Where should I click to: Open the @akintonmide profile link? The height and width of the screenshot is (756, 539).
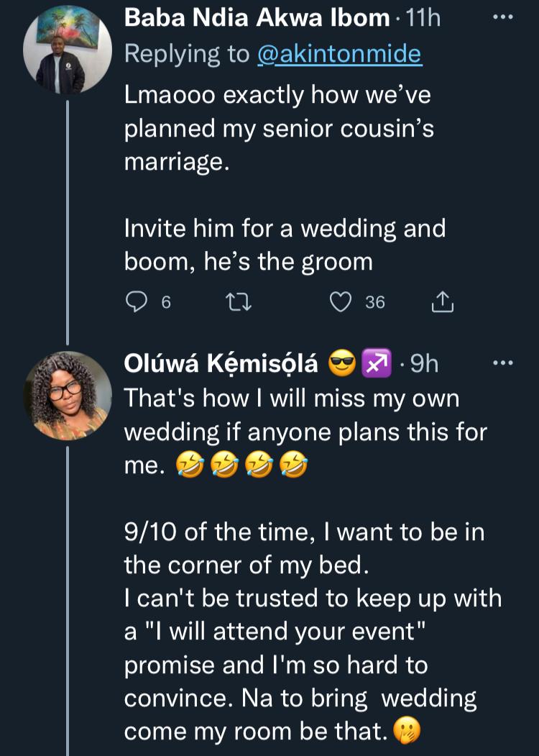[x=339, y=55]
